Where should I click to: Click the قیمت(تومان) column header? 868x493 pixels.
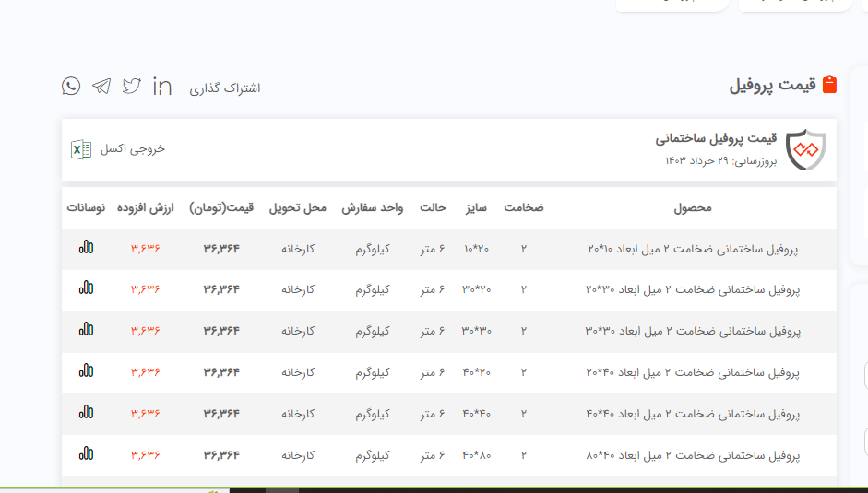(221, 208)
